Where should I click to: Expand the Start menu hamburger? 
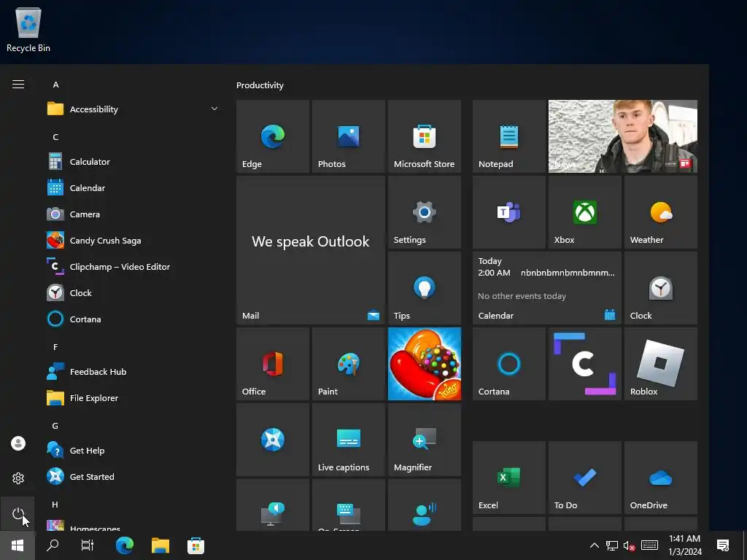pyautogui.click(x=18, y=85)
